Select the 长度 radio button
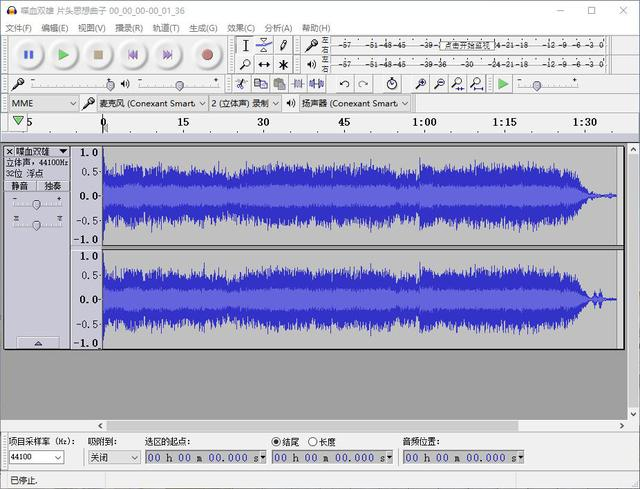This screenshot has height=489, width=640. pyautogui.click(x=313, y=442)
